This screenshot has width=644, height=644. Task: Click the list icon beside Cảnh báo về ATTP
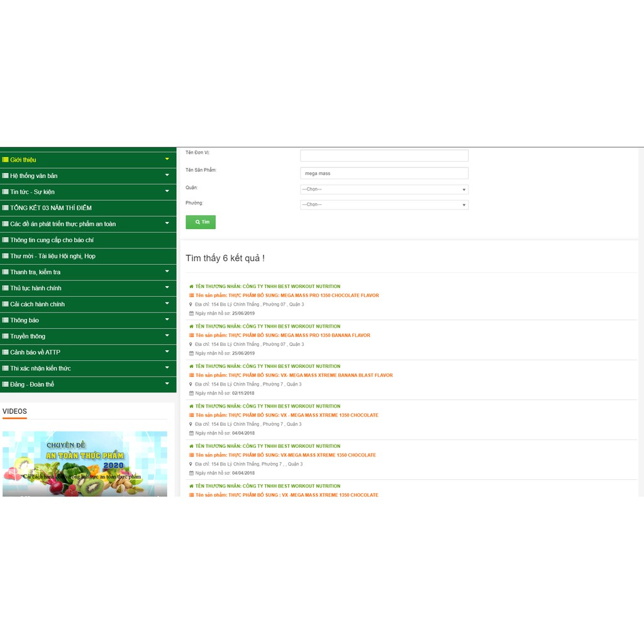click(x=6, y=352)
